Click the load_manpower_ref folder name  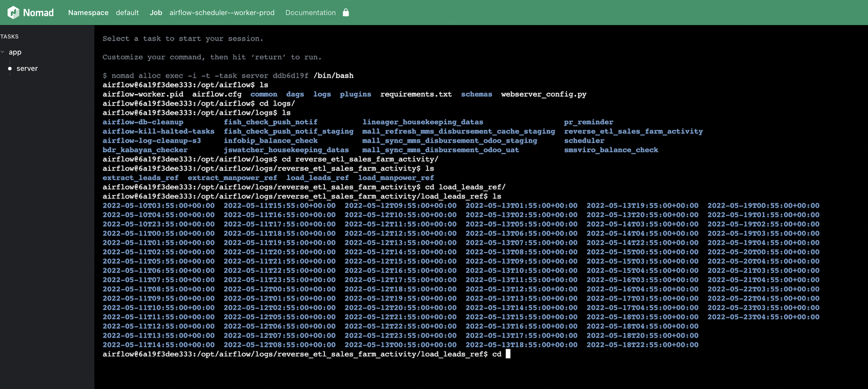(396, 178)
